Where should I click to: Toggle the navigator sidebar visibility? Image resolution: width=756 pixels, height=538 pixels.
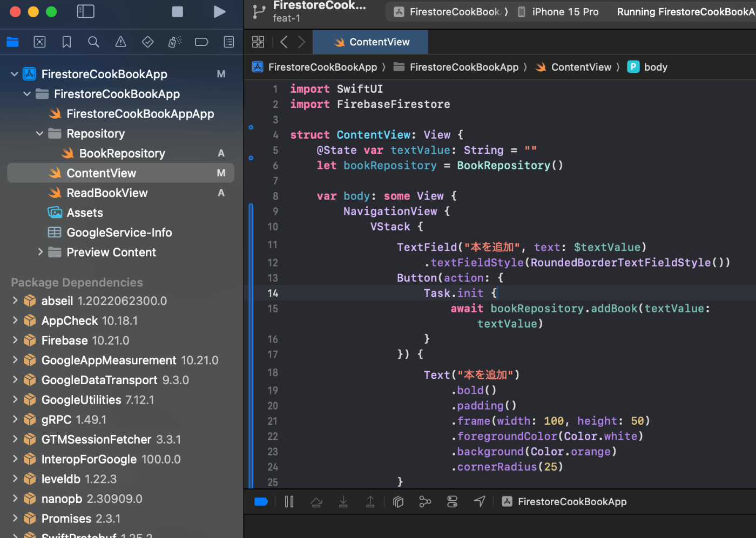click(85, 11)
